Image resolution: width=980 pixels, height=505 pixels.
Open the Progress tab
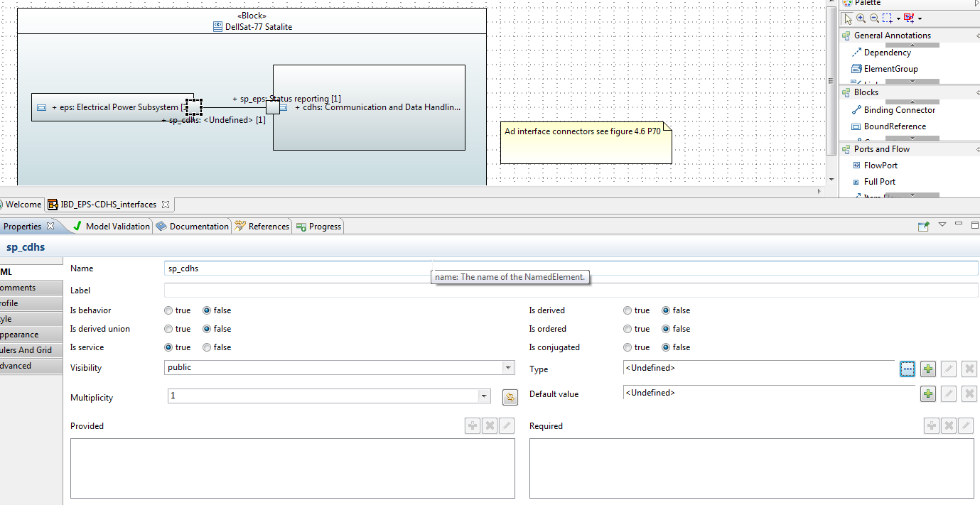click(x=318, y=227)
